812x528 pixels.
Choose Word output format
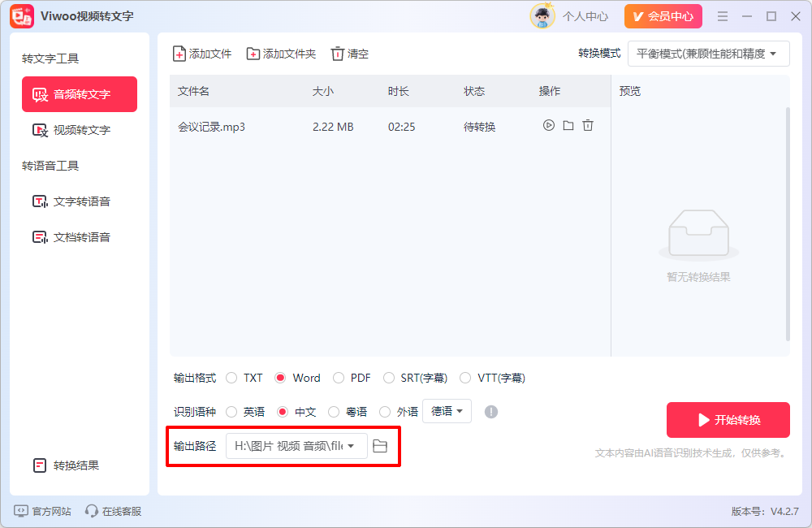click(298, 379)
